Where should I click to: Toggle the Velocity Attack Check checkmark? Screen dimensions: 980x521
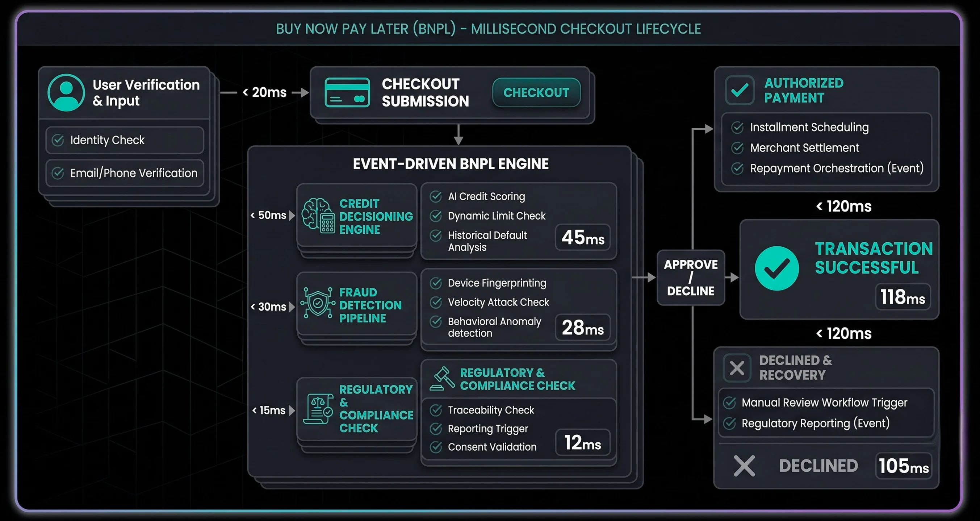[x=436, y=302]
